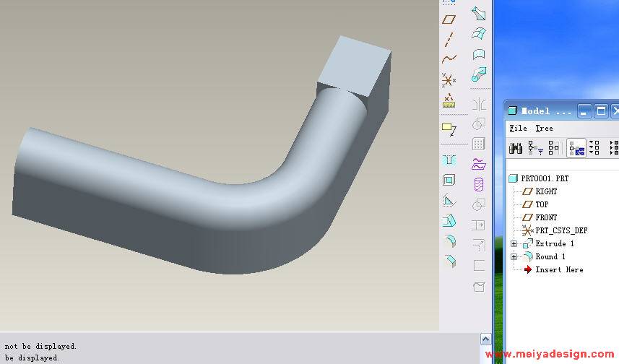619x364 pixels.
Task: Open the Tree menu
Action: pos(544,129)
